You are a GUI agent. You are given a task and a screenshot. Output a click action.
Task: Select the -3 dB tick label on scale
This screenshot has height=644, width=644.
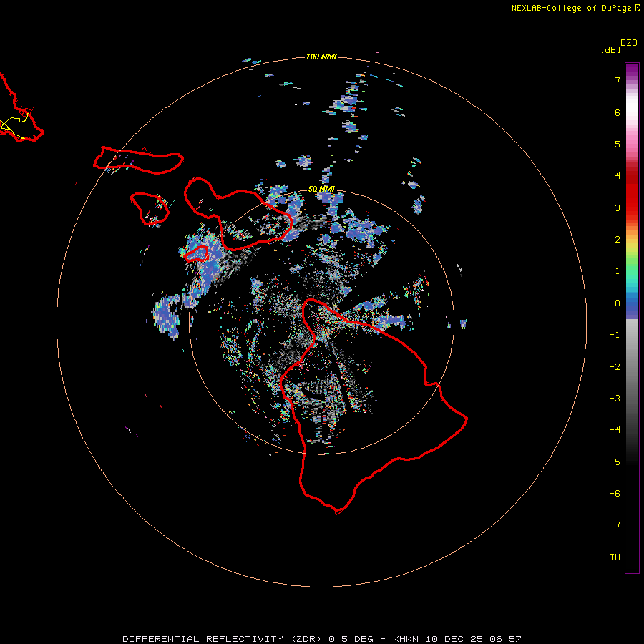pyautogui.click(x=615, y=399)
